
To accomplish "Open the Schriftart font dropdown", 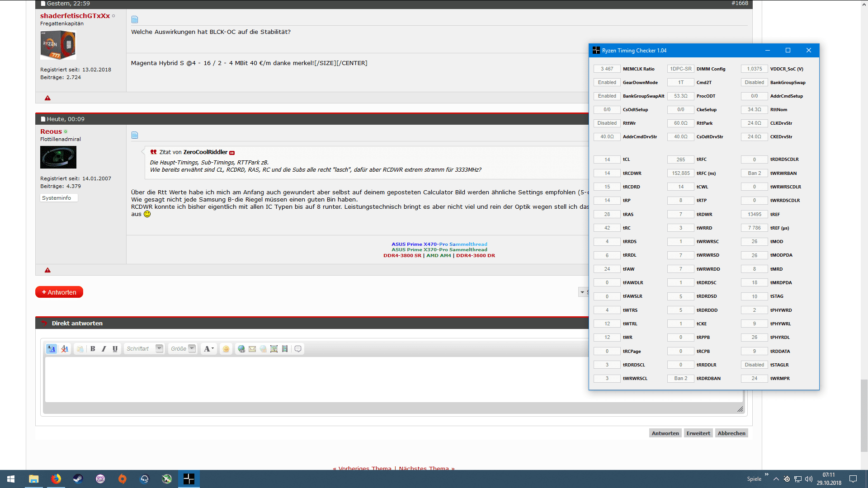I will [x=159, y=348].
